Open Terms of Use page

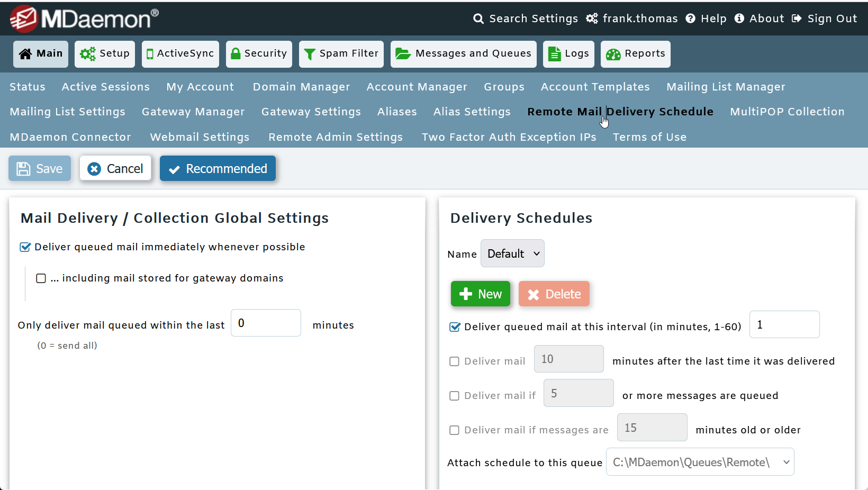click(x=650, y=137)
